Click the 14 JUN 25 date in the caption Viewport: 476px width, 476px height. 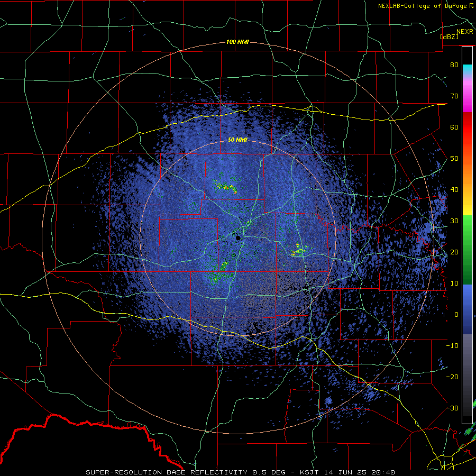tap(346, 472)
